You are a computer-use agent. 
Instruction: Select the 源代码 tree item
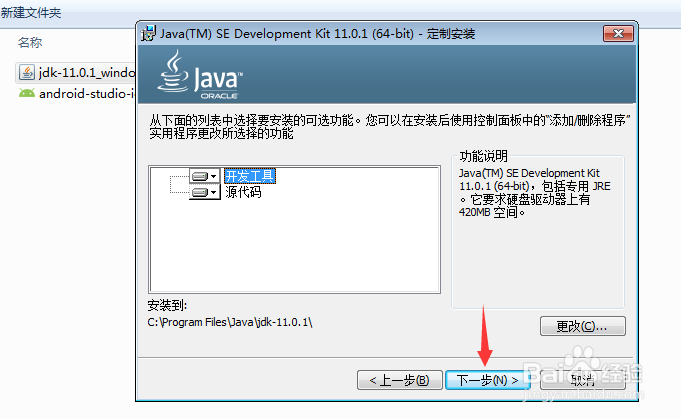[x=243, y=192]
